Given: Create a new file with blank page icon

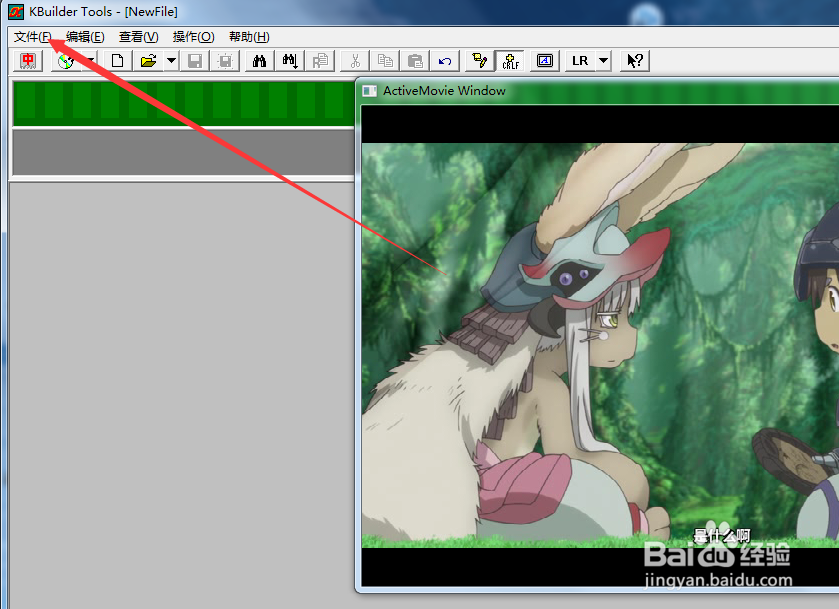Looking at the screenshot, I should pyautogui.click(x=117, y=61).
